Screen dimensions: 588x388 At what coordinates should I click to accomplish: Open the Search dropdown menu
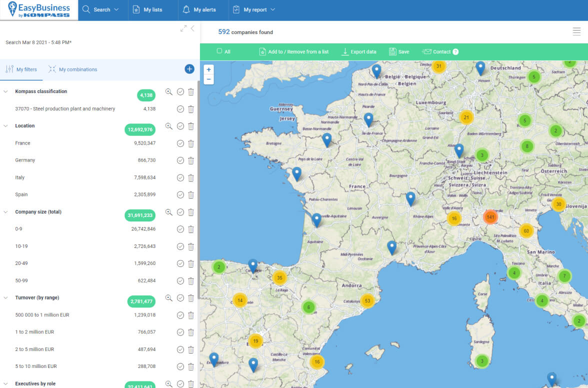tap(101, 9)
